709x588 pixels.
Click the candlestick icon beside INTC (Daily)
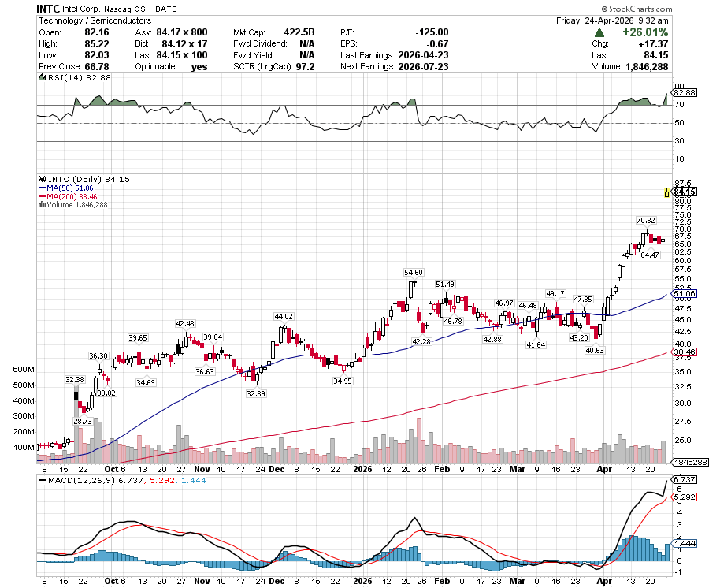point(42,179)
